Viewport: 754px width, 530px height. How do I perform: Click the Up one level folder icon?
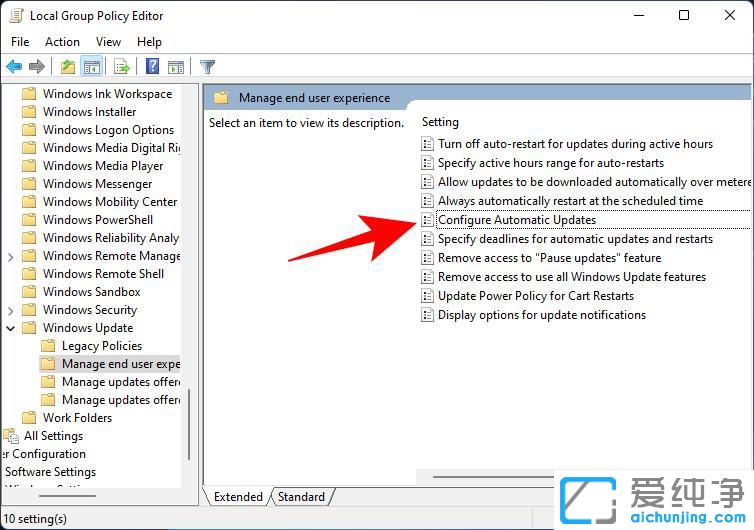(68, 66)
